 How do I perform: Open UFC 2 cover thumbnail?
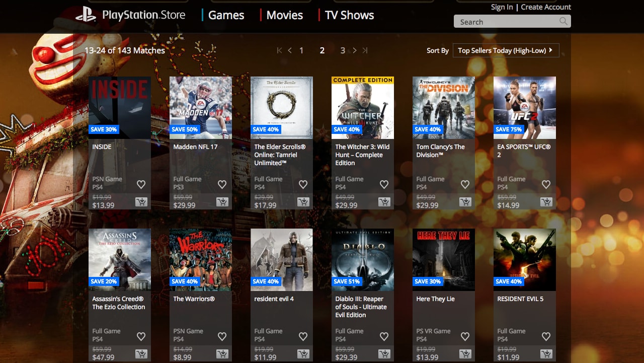click(x=525, y=108)
